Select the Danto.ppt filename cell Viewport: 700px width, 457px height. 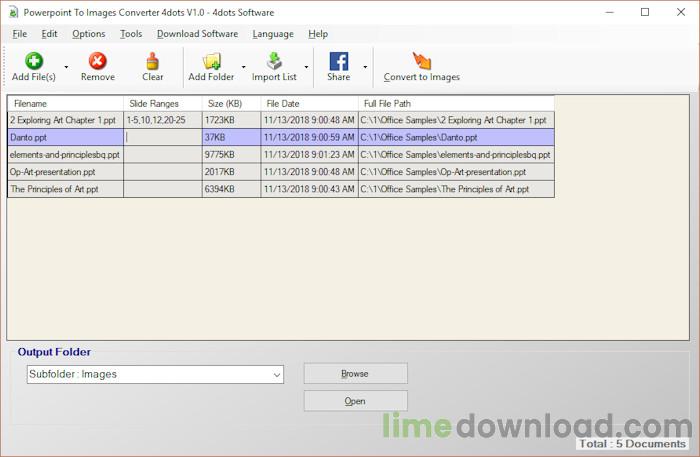tap(65, 137)
